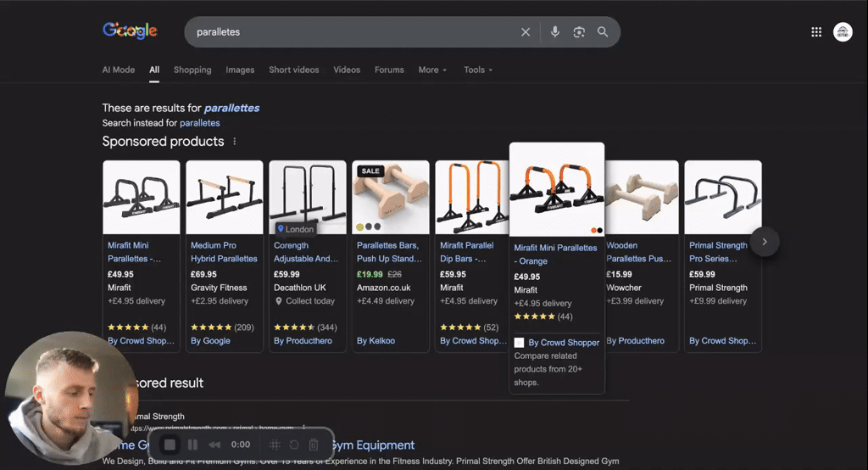Click the 'Gravity Fitness' seller name

click(219, 288)
